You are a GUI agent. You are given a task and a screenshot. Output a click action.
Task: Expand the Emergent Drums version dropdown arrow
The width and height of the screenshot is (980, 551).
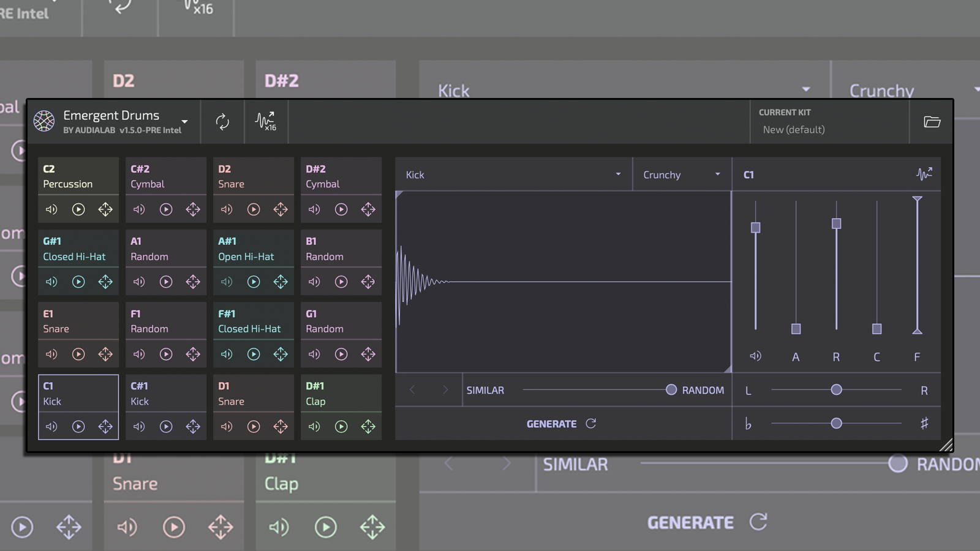(x=184, y=122)
